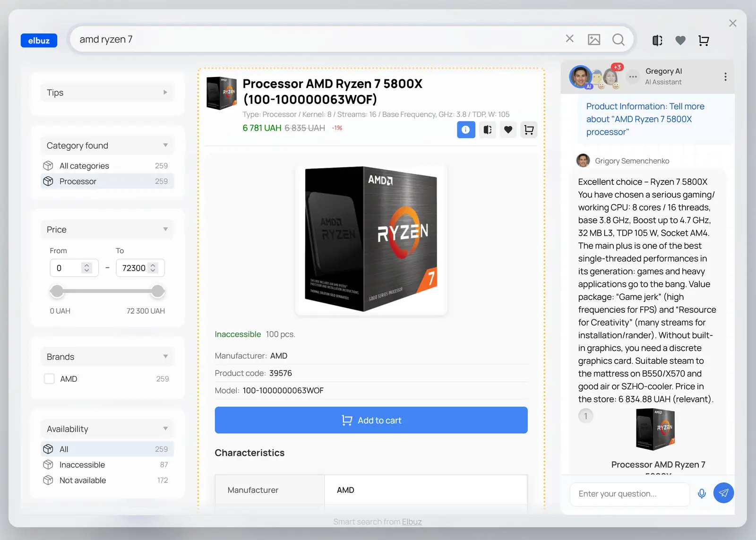Click stepper arrows on From price
This screenshot has width=756, height=540.
86,268
